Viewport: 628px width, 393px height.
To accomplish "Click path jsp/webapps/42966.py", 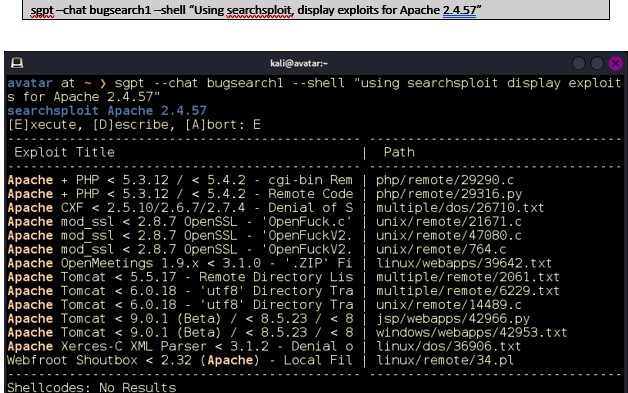I will (453, 319).
